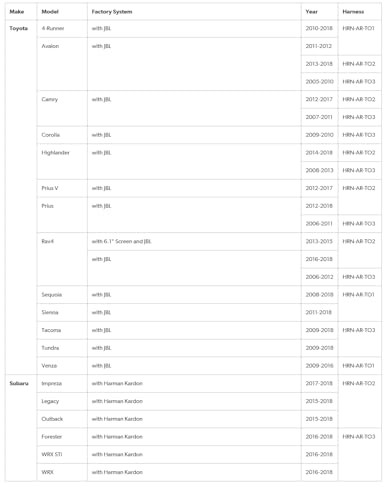The height and width of the screenshot is (500, 387).
Task: Select the Venza model cell
Action: coord(62,366)
